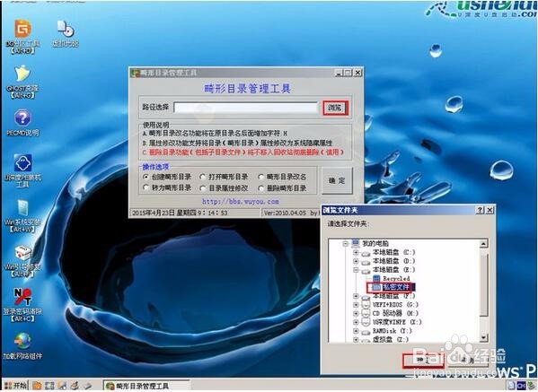Click the fourth quick launch taskbar icon
Viewport: 538px width, 392px height.
coord(75,386)
